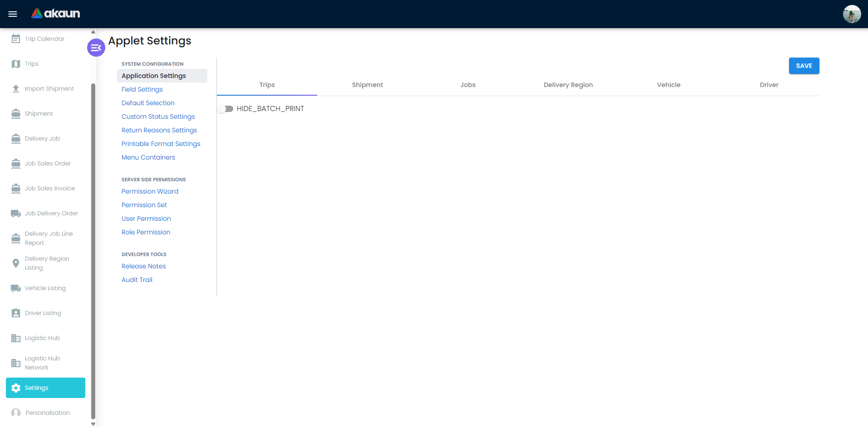
Task: Open the Logistic Hub Network icon
Action: coord(16,363)
